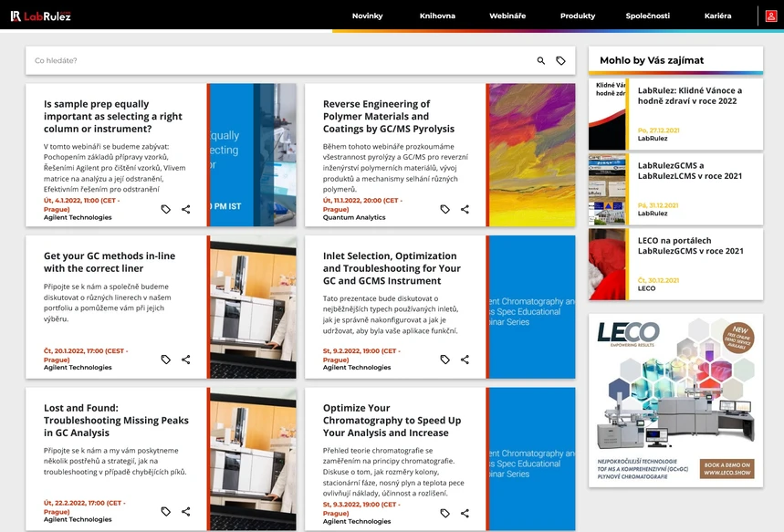Open the Knihovna menu
The width and height of the screenshot is (784, 532).
437,16
